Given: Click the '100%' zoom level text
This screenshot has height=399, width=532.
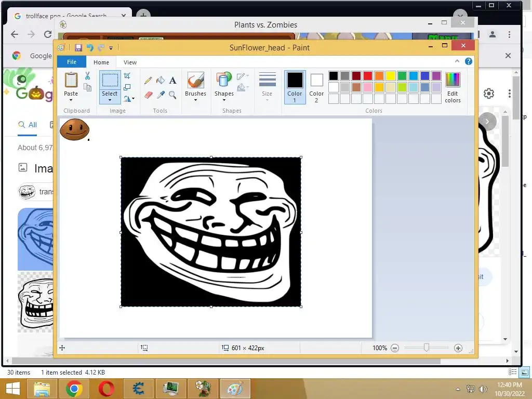Looking at the screenshot, I should click(379, 348).
